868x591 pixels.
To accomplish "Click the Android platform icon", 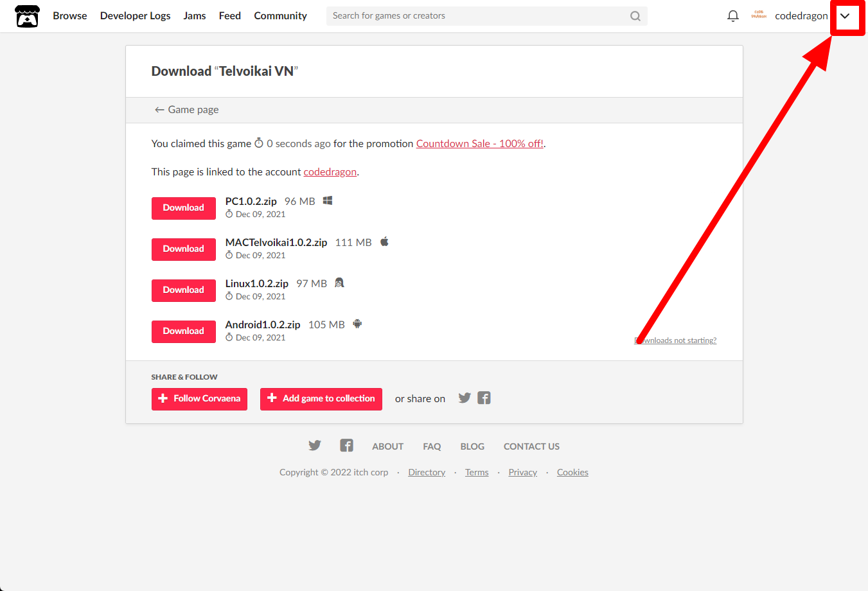I will click(x=357, y=324).
